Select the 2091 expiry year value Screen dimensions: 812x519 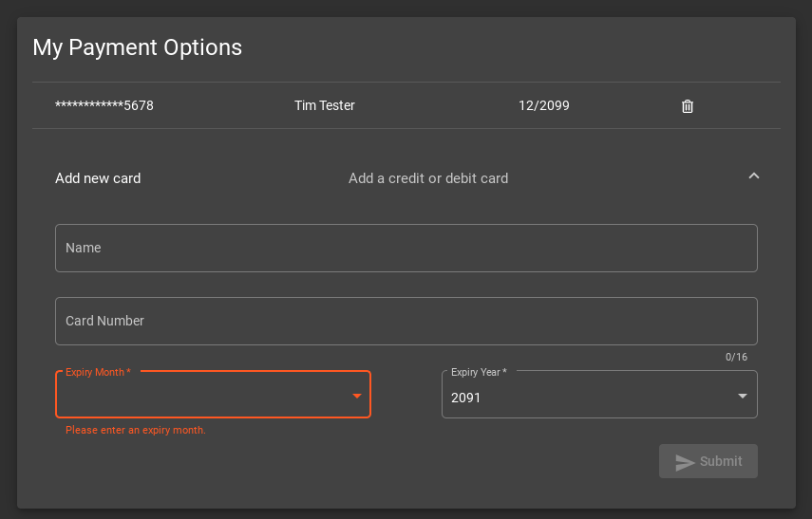tap(465, 398)
